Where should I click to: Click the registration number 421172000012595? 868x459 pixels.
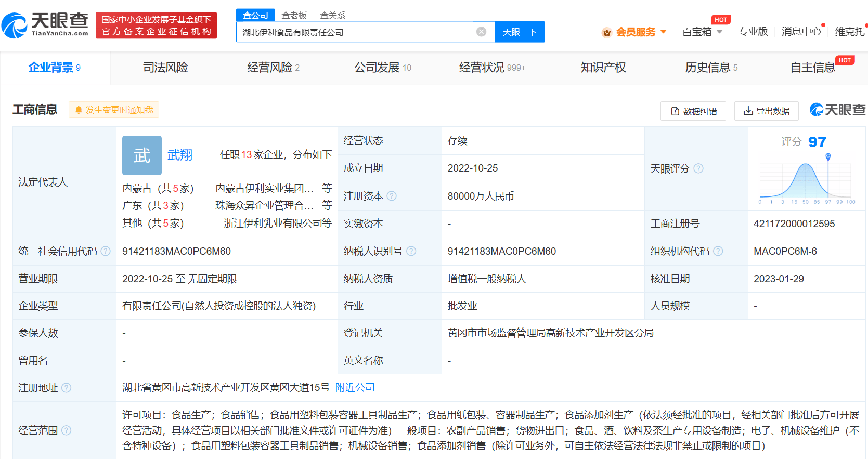(x=794, y=224)
